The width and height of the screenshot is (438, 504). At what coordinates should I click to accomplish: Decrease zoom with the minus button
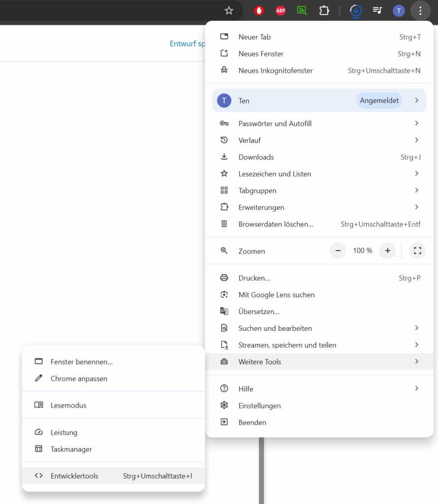click(338, 251)
